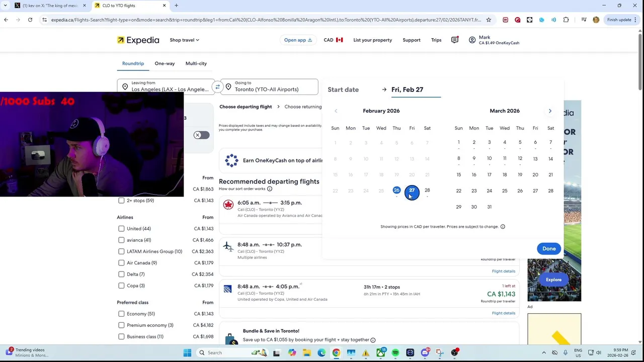The image size is (644, 362).
Task: Swap origin and destination airports
Action: coord(217,87)
